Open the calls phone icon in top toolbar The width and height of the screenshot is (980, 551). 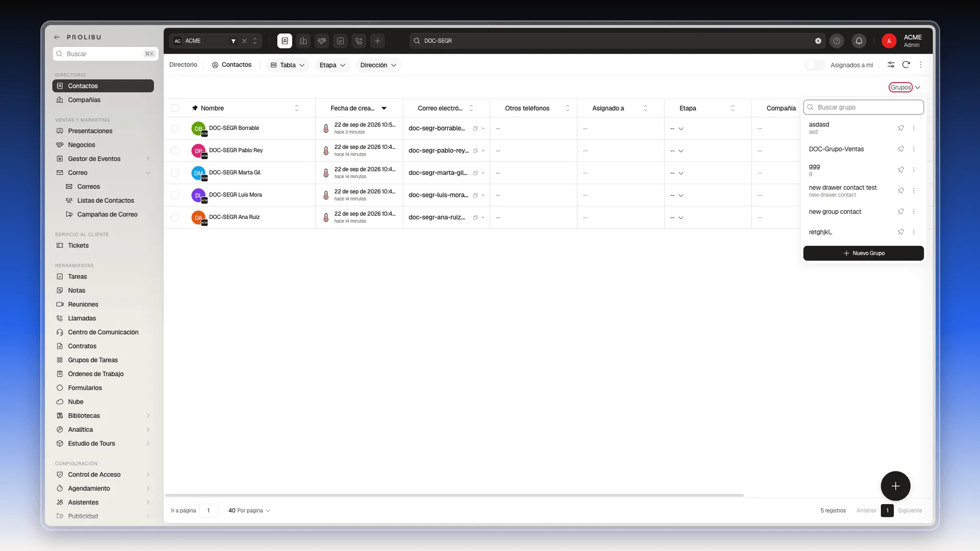359,41
